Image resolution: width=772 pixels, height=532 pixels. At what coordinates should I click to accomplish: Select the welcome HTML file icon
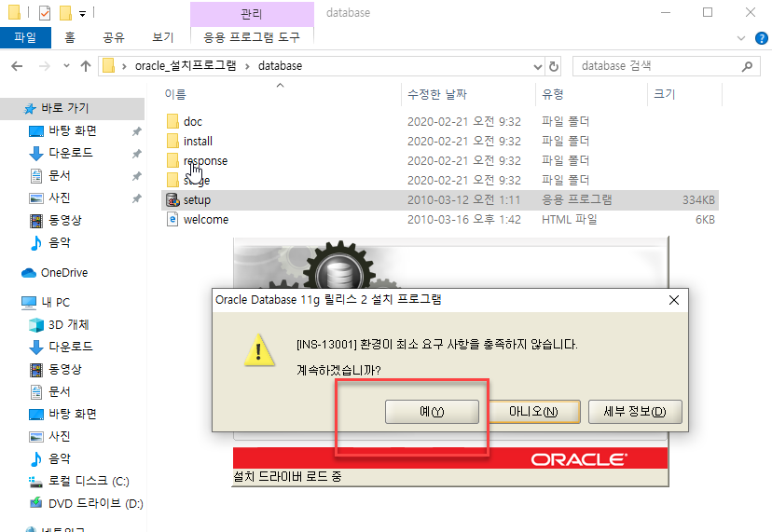coord(172,220)
